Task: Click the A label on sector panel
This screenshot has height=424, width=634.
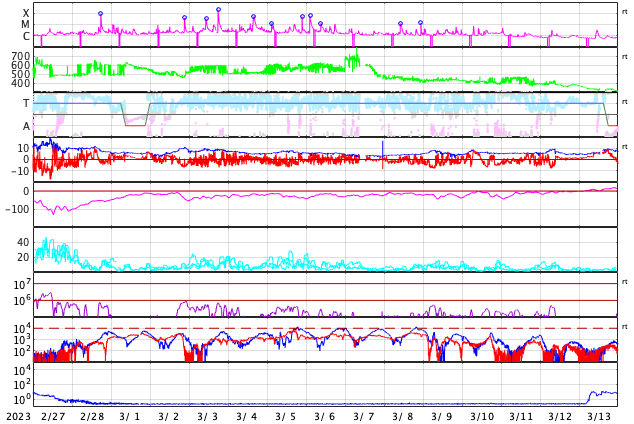Action: click(26, 127)
